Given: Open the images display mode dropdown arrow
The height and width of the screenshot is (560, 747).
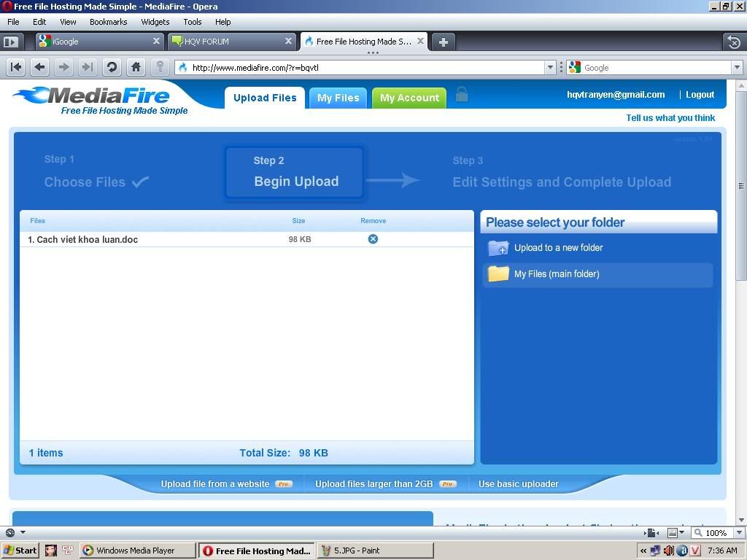Looking at the screenshot, I should click(682, 532).
